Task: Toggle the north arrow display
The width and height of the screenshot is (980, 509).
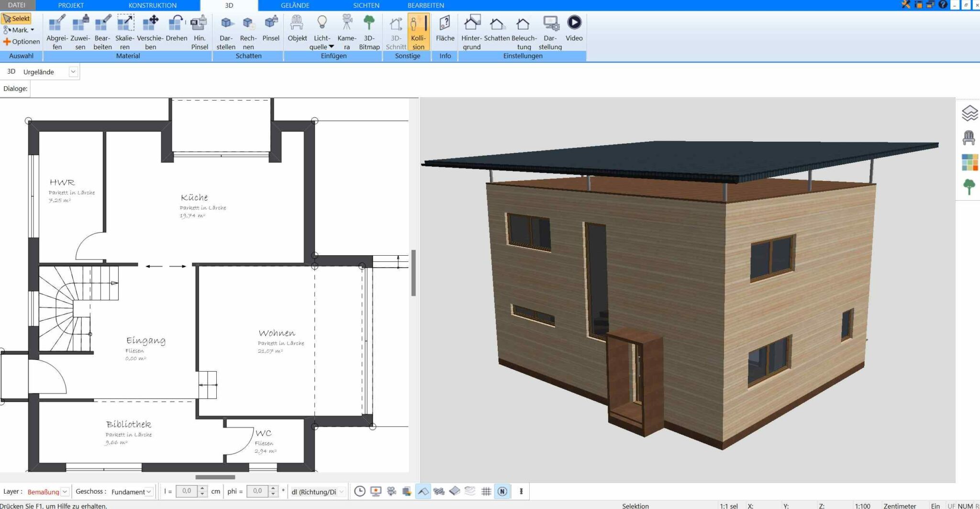Action: click(x=502, y=491)
